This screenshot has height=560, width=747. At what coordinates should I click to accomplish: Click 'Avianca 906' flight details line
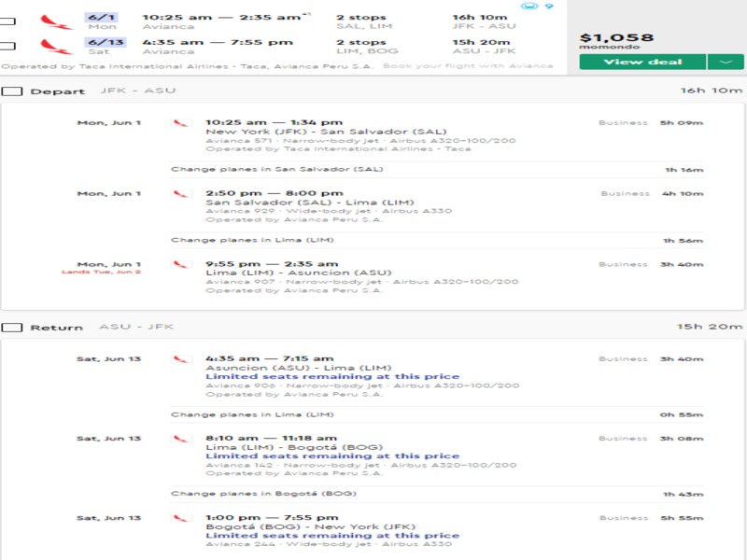click(x=362, y=385)
